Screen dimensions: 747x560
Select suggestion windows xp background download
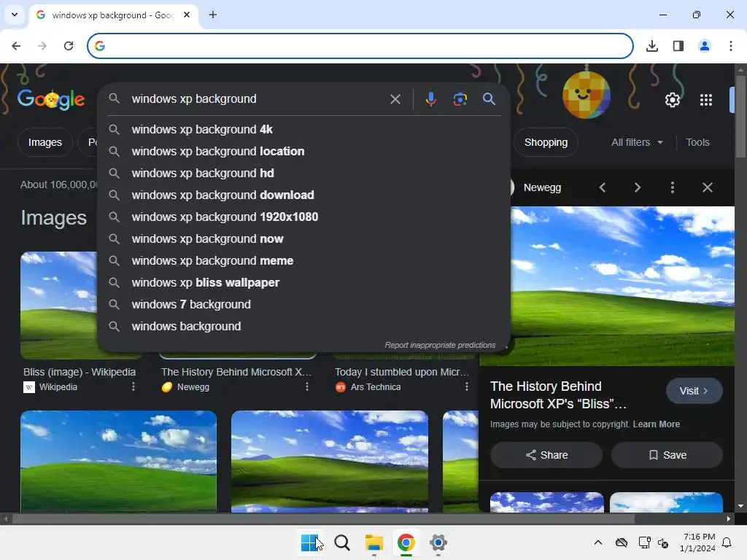[x=304, y=195]
